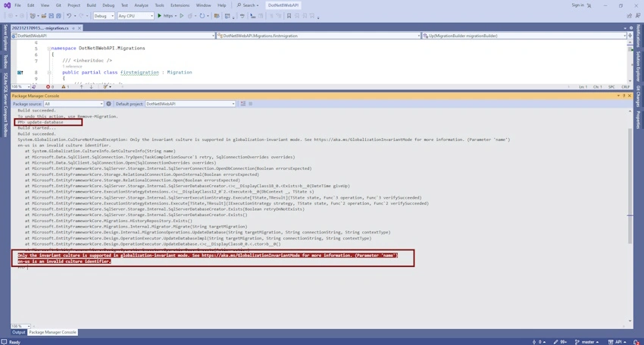644x345 pixels.
Task: Open the Edit menu
Action: tap(31, 5)
